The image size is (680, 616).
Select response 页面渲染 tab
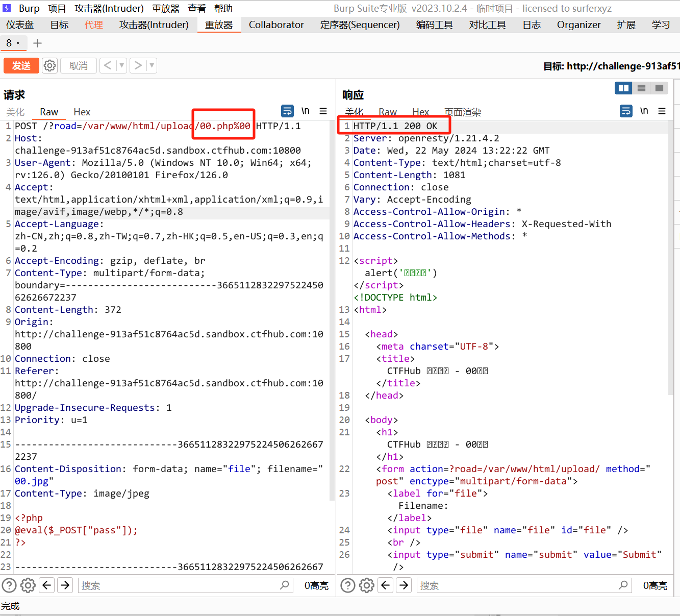click(463, 112)
